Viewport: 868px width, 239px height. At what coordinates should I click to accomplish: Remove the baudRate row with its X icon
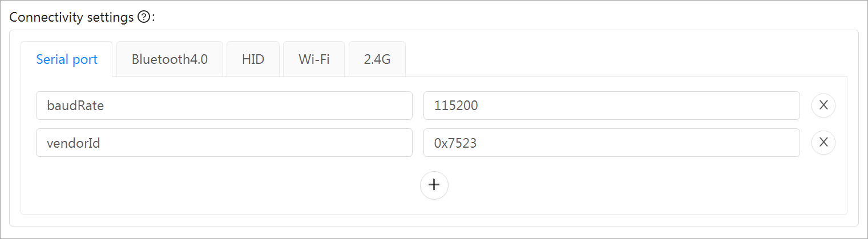(x=823, y=106)
